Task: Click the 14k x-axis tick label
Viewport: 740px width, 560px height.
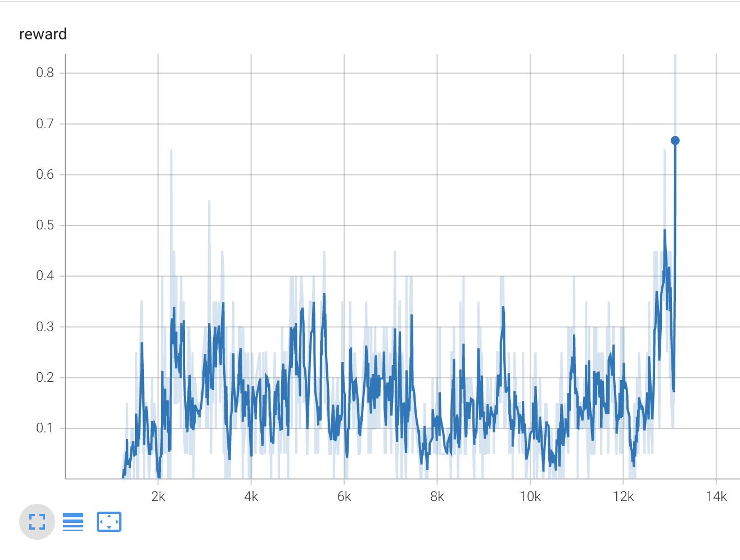Action: [716, 496]
